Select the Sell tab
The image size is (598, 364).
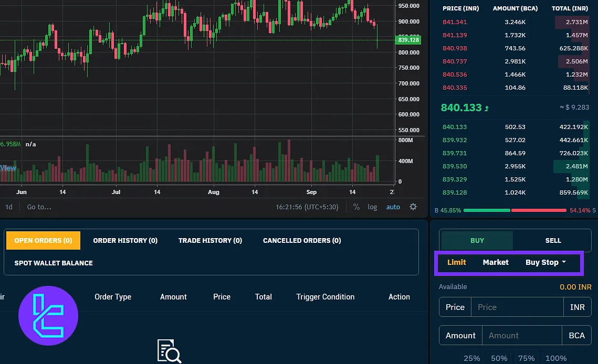553,240
